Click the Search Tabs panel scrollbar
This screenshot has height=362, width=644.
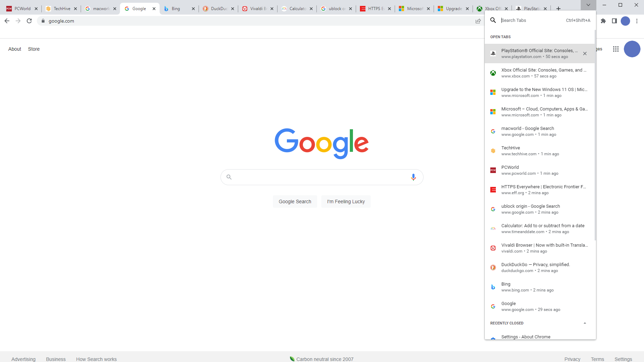pyautogui.click(x=595, y=135)
